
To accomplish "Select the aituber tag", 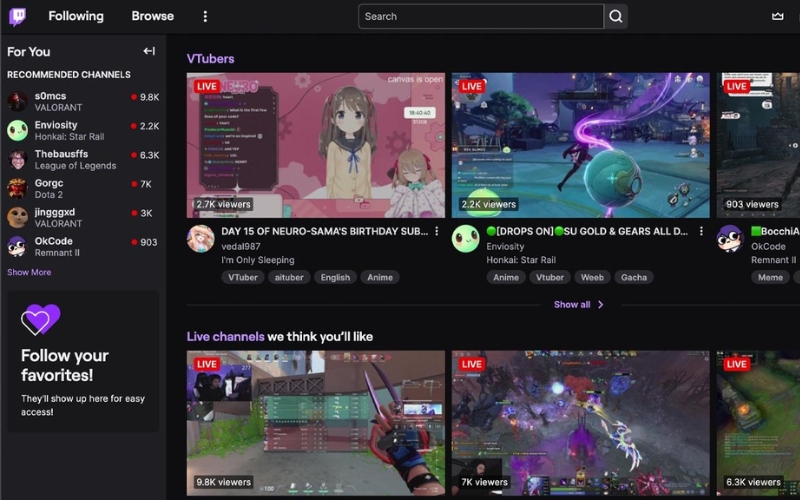I will 289,278.
